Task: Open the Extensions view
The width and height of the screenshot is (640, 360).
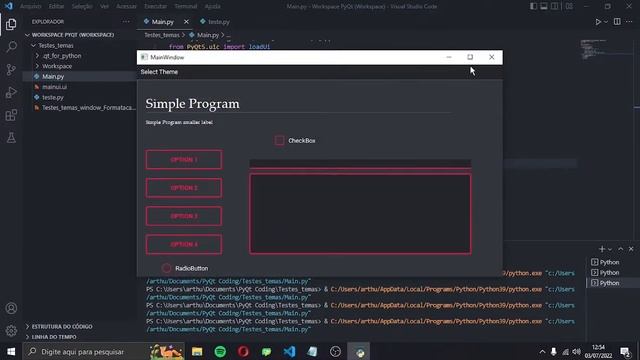Action: point(11,115)
